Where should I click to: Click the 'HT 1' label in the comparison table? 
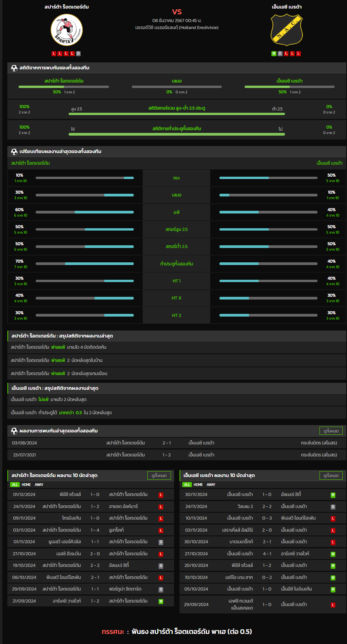tap(177, 281)
